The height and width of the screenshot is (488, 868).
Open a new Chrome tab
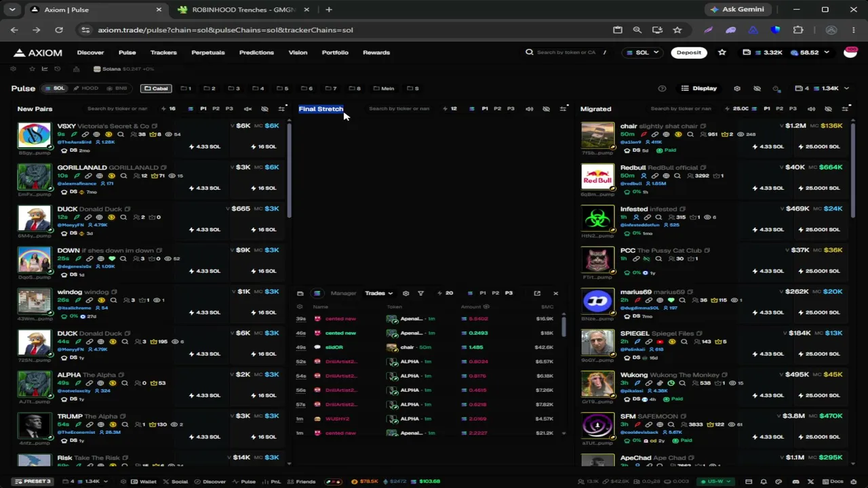(x=329, y=9)
